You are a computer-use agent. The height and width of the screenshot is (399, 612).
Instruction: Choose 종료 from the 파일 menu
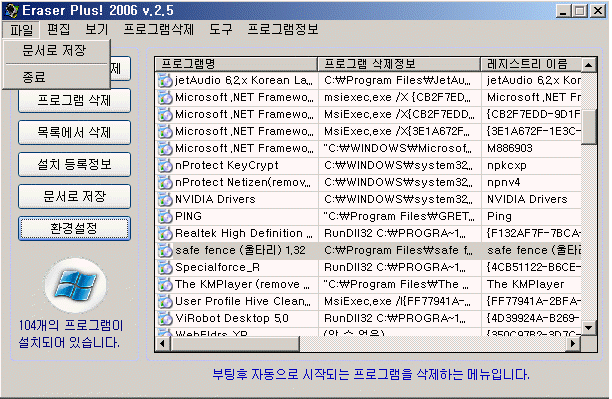56,77
